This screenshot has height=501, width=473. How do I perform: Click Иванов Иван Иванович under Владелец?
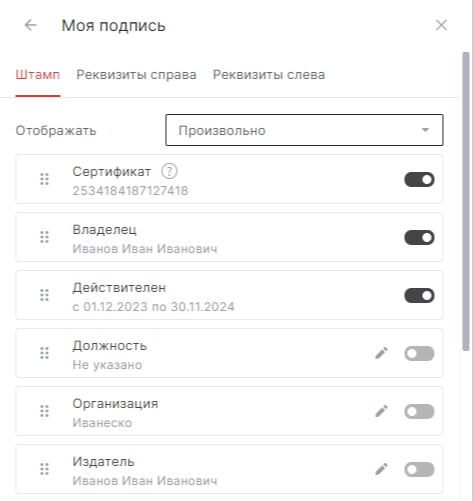pyautogui.click(x=145, y=249)
